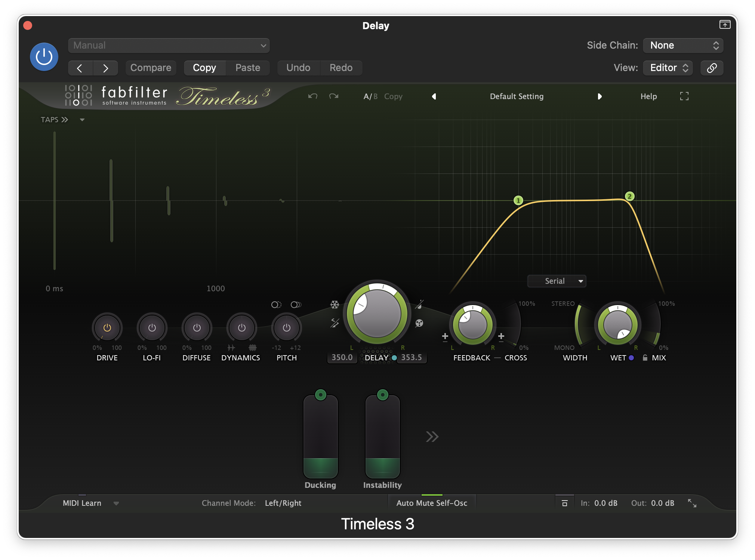
Task: Open the MIDI Learn dropdown arrow
Action: pos(116,504)
